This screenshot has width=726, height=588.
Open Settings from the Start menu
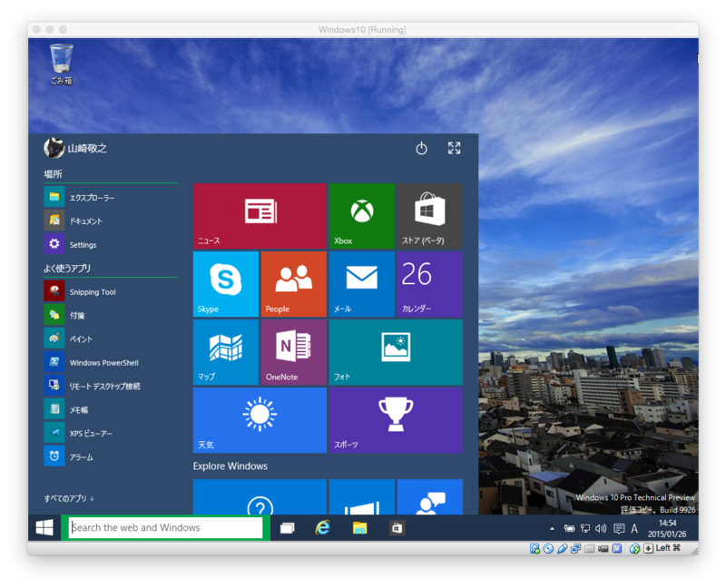(110, 244)
